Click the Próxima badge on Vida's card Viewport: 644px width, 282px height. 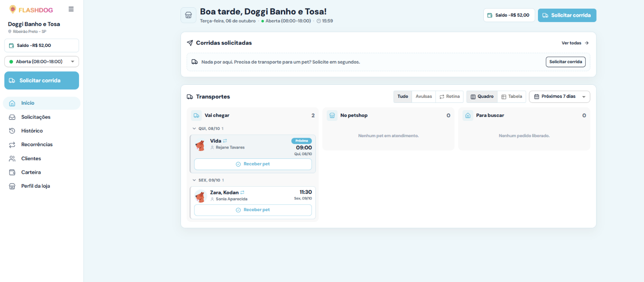click(301, 141)
